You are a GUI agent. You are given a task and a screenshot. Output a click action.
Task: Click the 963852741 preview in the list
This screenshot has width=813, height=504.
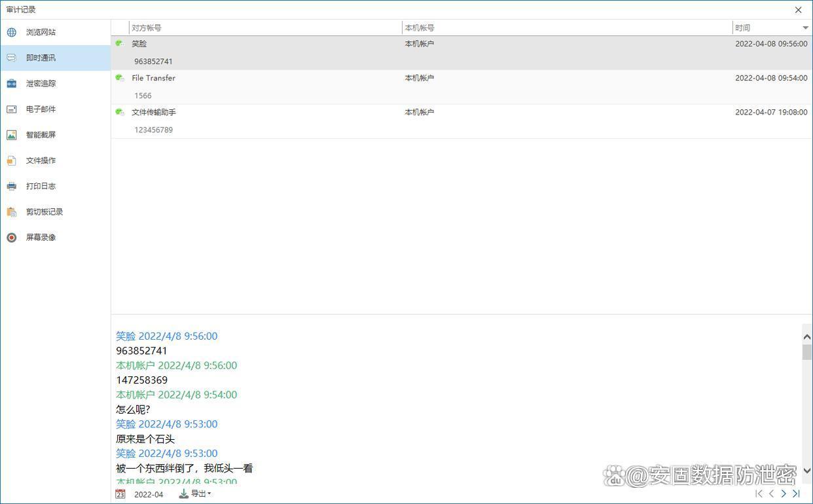click(x=153, y=62)
